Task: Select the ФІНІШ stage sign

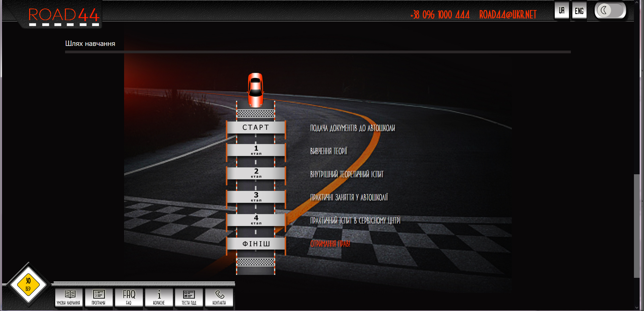Action: [256, 244]
